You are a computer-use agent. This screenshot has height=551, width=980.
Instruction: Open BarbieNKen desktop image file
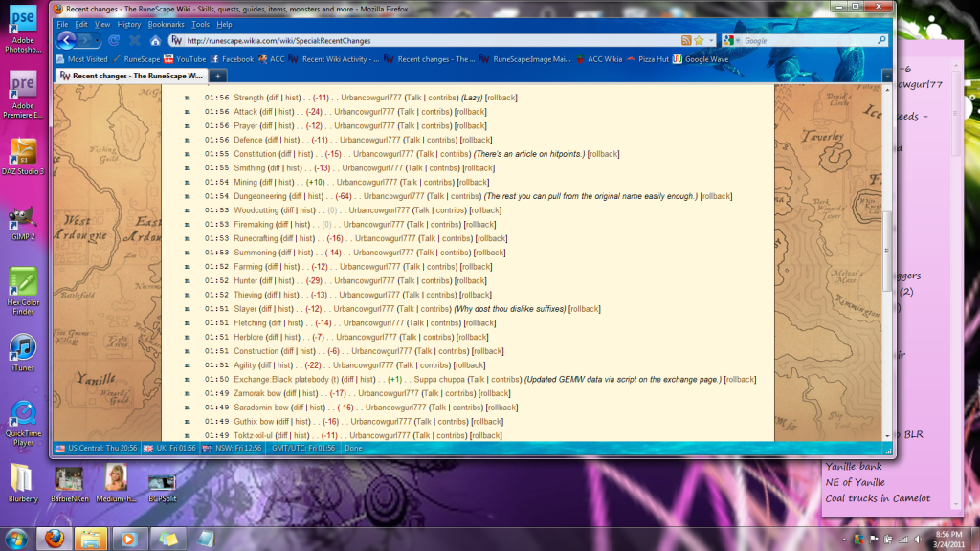click(x=69, y=484)
